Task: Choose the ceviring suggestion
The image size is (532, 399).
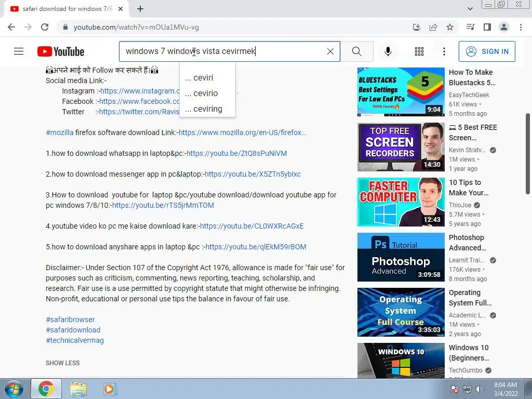Action: click(207, 109)
